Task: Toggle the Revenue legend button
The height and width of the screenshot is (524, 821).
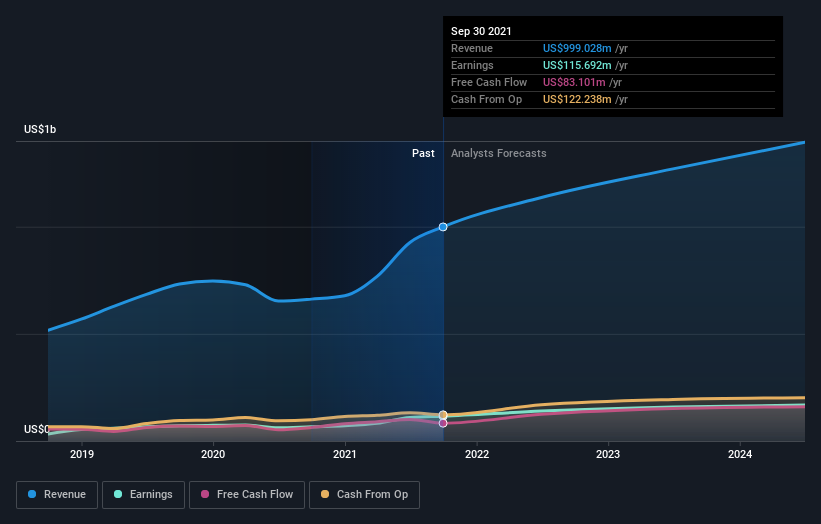Action: point(57,495)
